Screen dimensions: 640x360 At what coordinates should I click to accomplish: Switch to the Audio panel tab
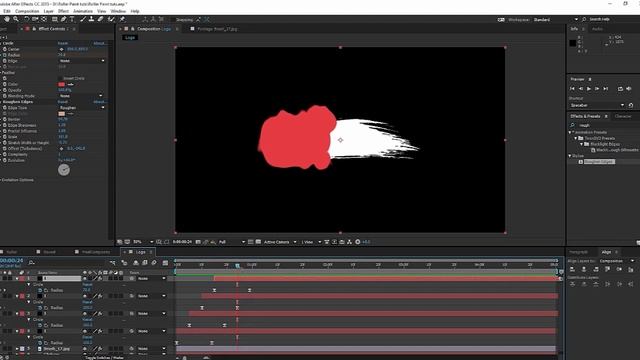(x=598, y=29)
